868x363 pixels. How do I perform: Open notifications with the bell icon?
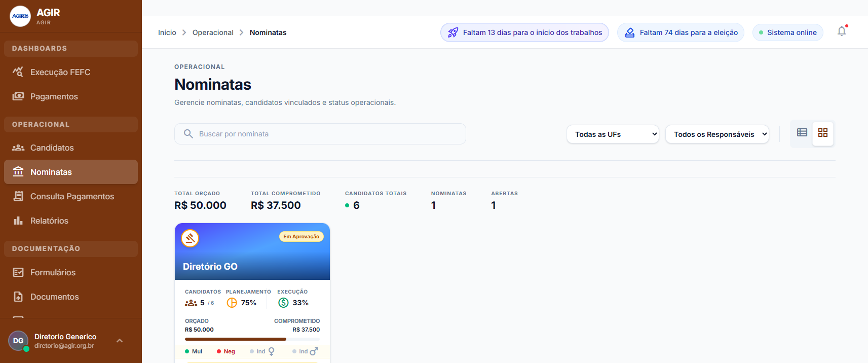coord(842,31)
